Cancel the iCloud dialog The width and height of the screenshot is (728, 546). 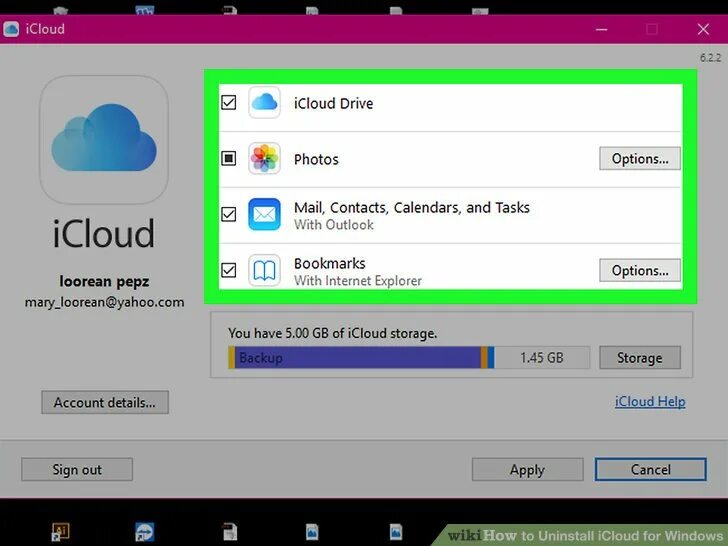pos(650,469)
